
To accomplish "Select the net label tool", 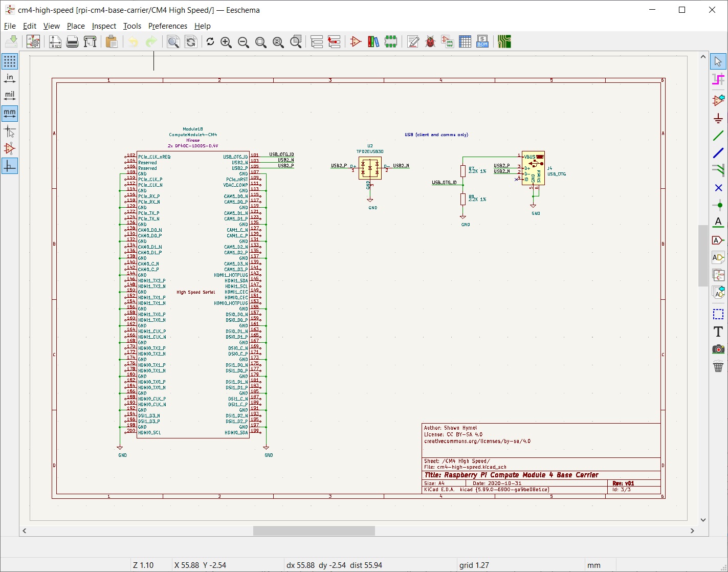I will (718, 223).
